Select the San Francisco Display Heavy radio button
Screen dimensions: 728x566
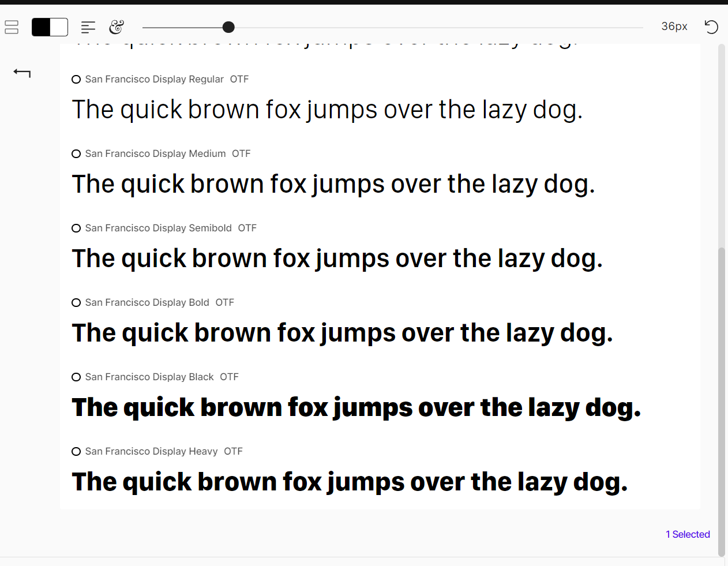coord(76,452)
